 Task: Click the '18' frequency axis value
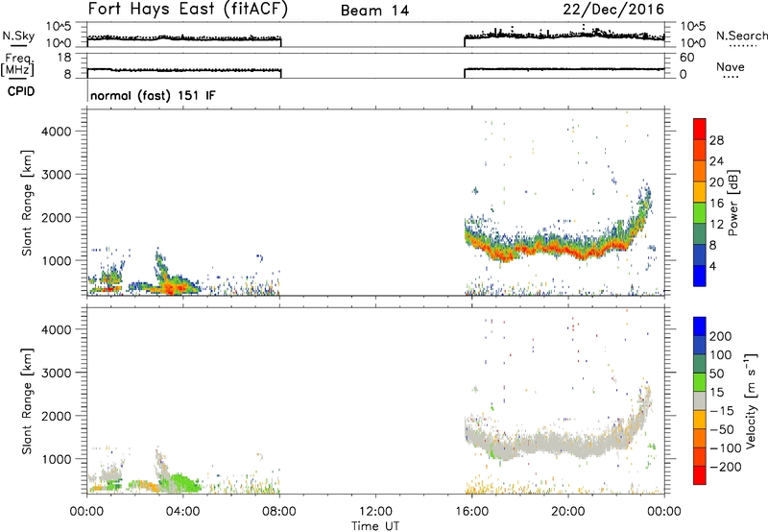(x=63, y=58)
